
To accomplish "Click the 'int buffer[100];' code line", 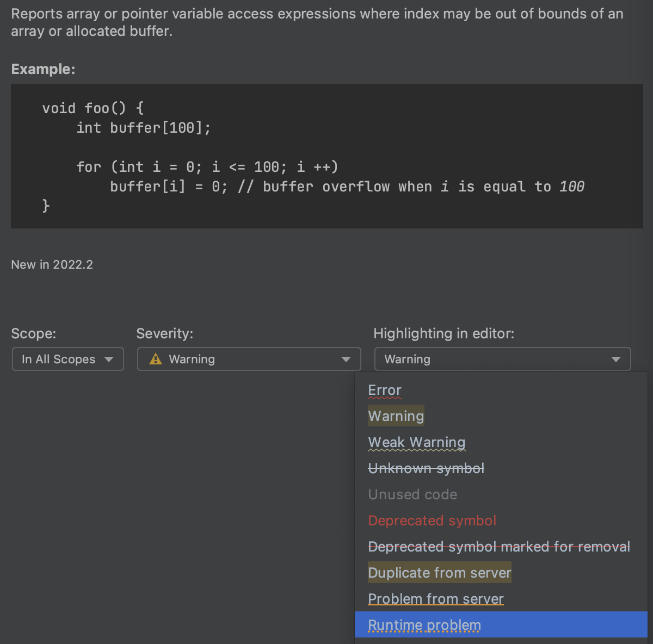I will tap(143, 128).
